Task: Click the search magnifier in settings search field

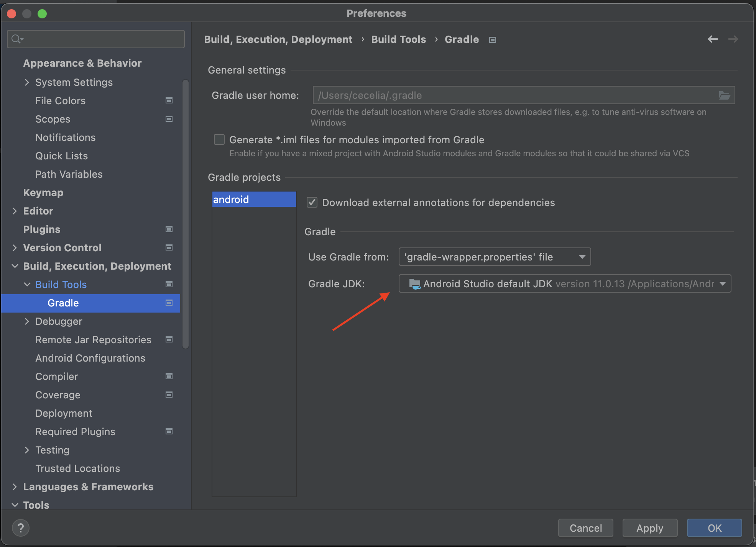Action: [x=15, y=39]
